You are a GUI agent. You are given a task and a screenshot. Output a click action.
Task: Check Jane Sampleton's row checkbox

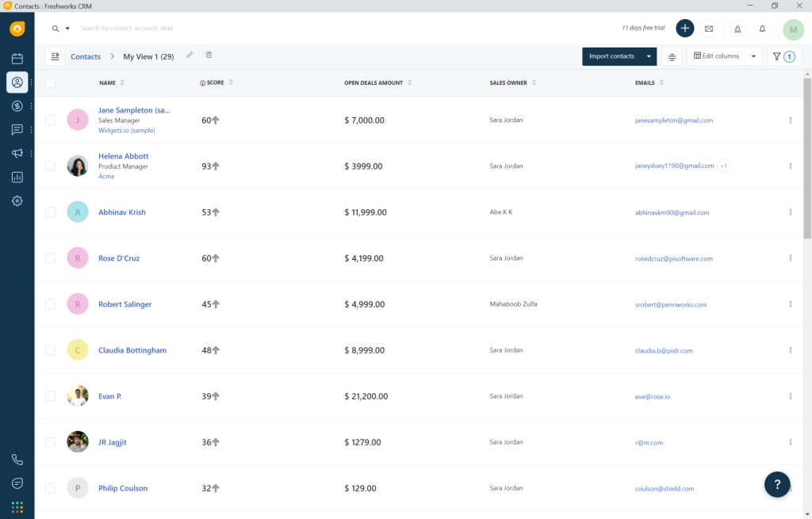(50, 120)
